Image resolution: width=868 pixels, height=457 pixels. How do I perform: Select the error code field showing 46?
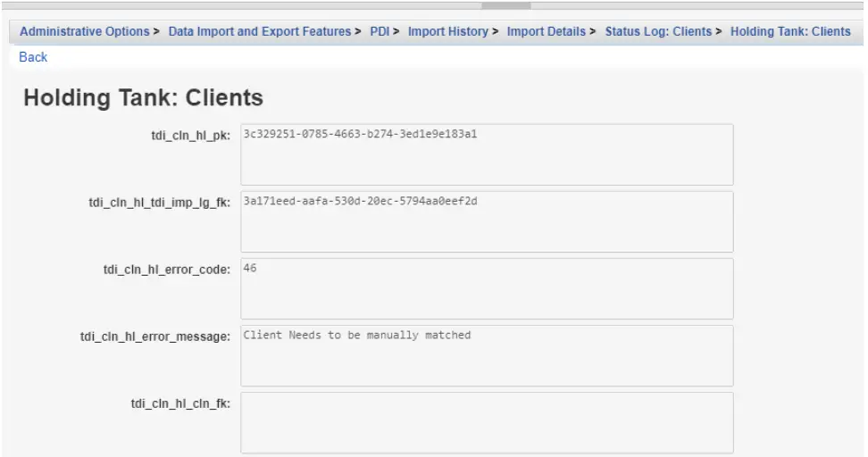pos(487,288)
